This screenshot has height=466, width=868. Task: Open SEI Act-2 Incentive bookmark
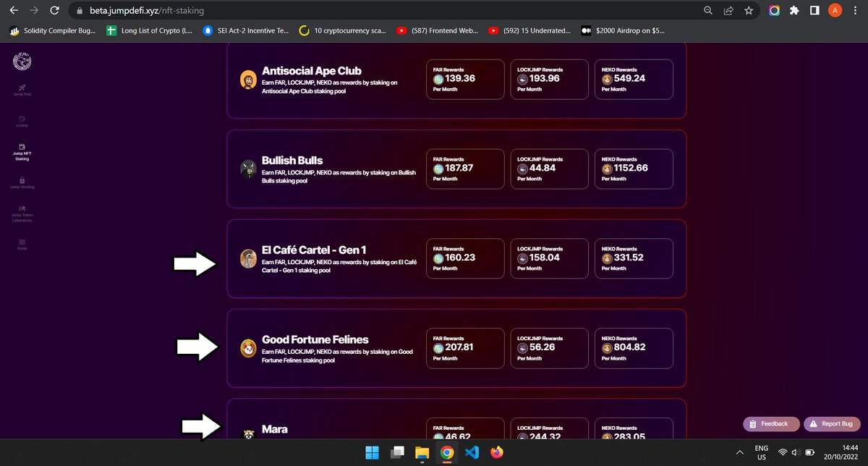(x=246, y=31)
